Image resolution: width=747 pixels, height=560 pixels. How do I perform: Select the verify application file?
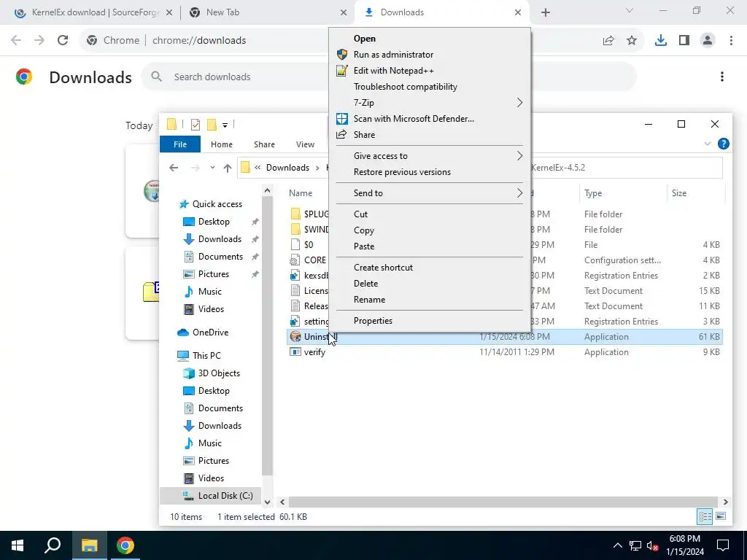click(314, 352)
